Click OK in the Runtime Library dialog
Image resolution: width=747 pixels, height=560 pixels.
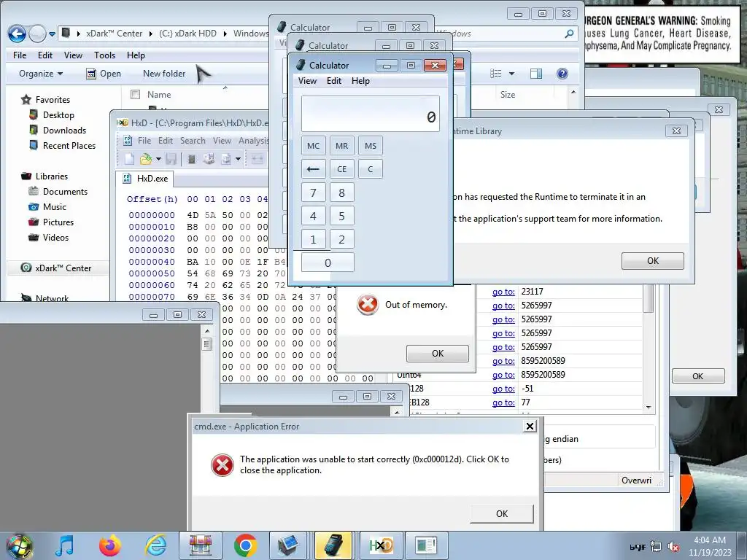653,261
